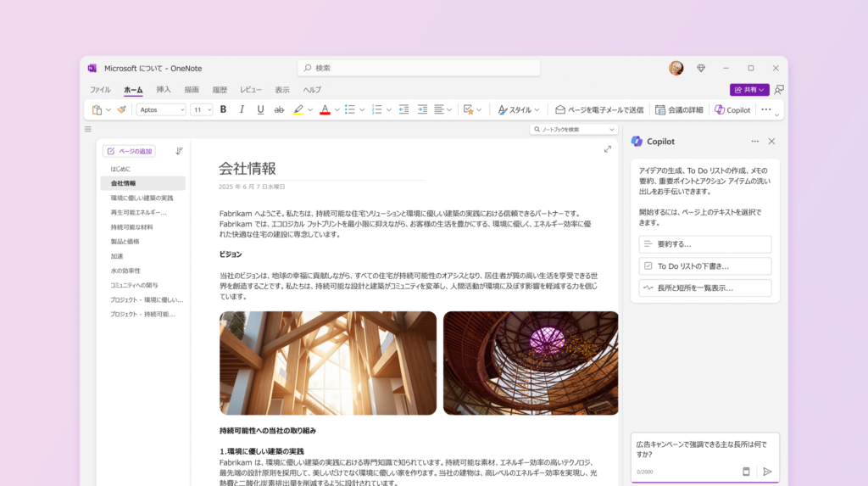Expand the highlight color options arrow
Image resolution: width=868 pixels, height=486 pixels.
pyautogui.click(x=310, y=109)
